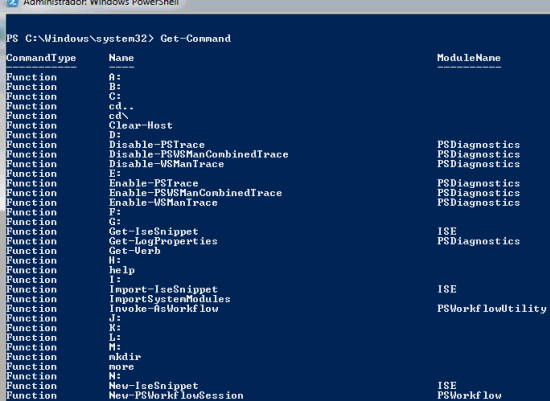This screenshot has width=550, height=401.
Task: Select the Clear-Host function name
Action: [141, 126]
